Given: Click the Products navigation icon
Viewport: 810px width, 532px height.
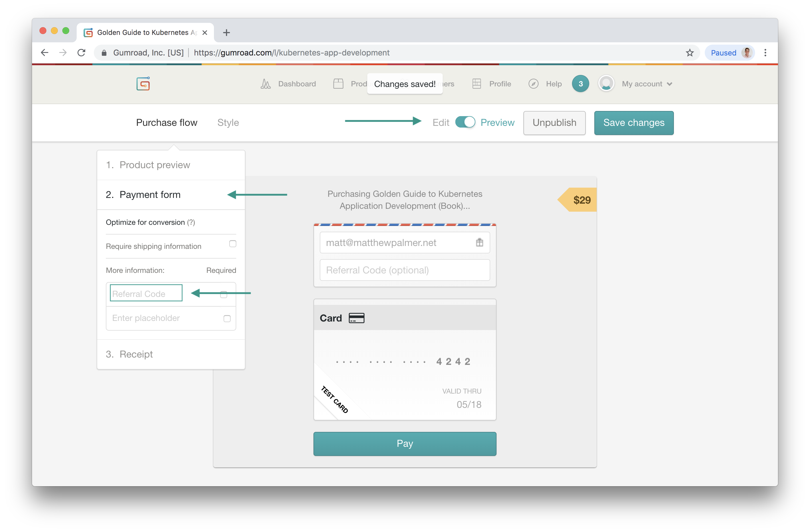Looking at the screenshot, I should [x=338, y=84].
